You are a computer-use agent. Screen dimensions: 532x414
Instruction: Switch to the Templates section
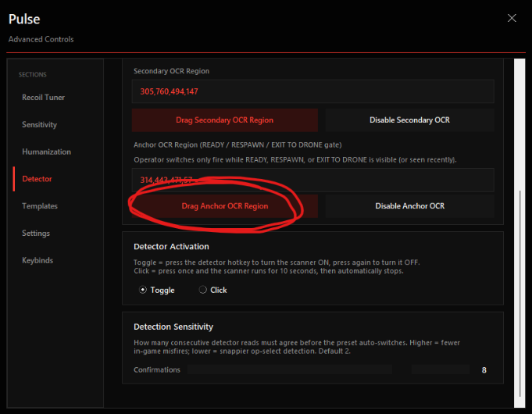40,206
